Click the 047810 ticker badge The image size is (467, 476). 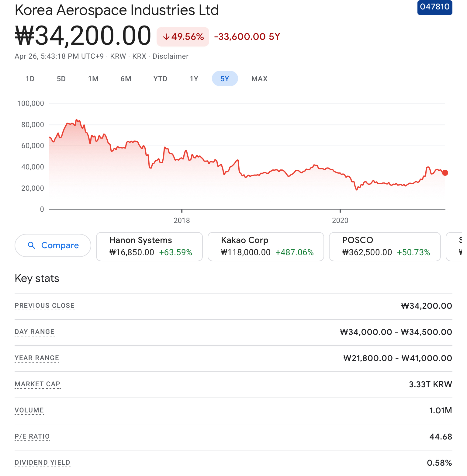pos(434,7)
